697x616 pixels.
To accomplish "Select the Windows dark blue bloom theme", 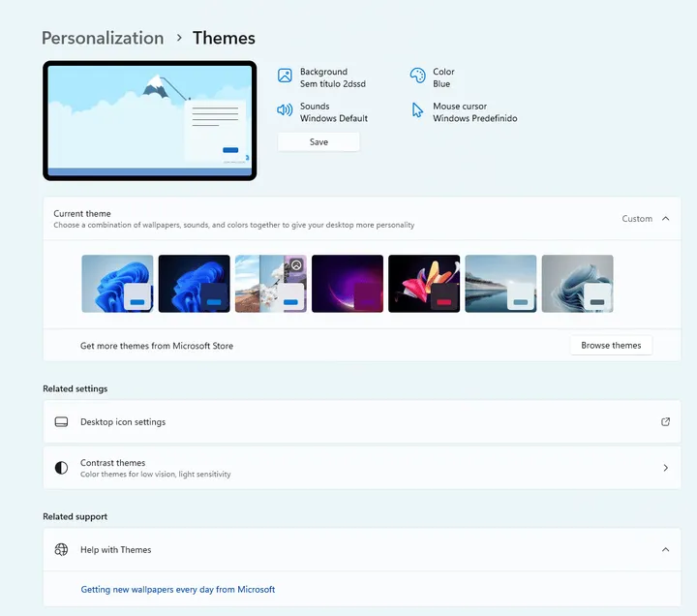I will pyautogui.click(x=194, y=284).
